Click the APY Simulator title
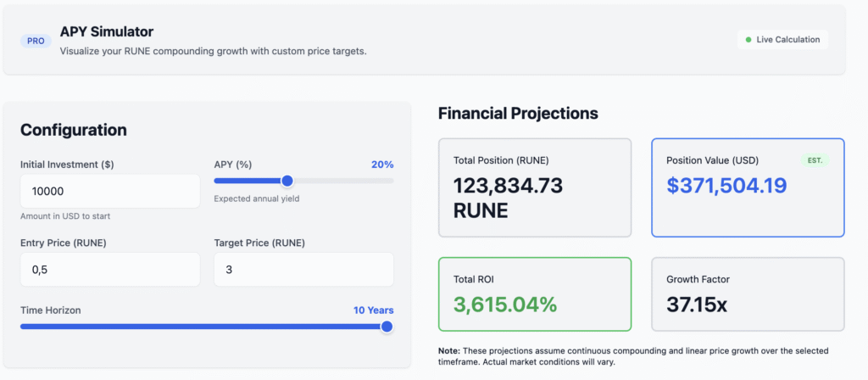The image size is (868, 380). 107,31
